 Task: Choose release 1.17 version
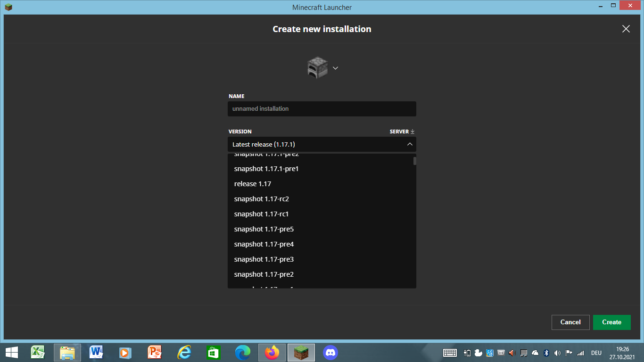point(253,184)
